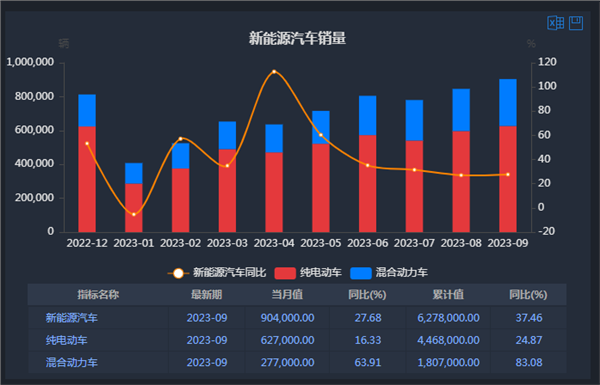600x385 pixels.
Task: Click the 2023-04 peak line point
Action: pos(274,72)
